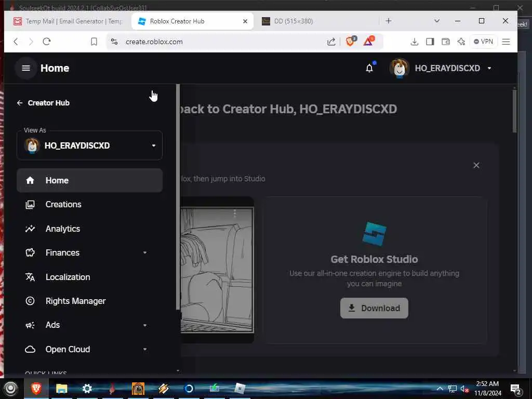Expand the Open Cloud submenu

[x=145, y=349]
